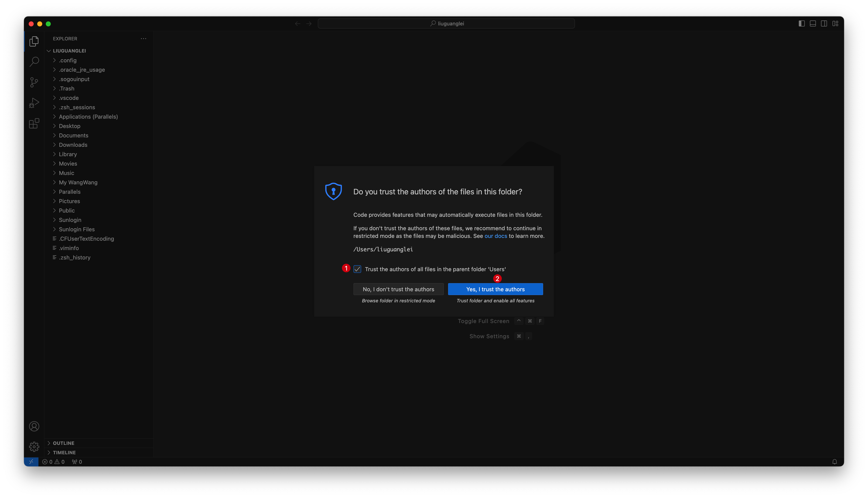
Task: Click the Explorer panel options menu
Action: [x=144, y=38]
